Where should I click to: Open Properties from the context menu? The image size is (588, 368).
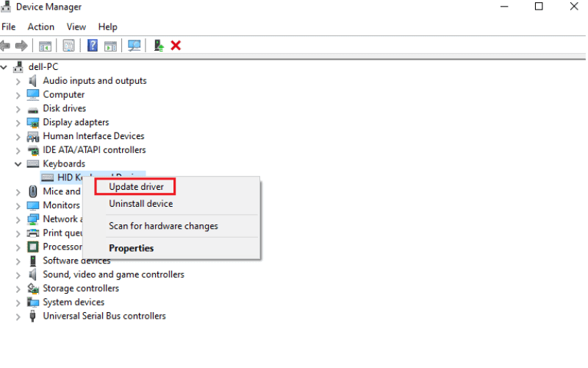(131, 248)
